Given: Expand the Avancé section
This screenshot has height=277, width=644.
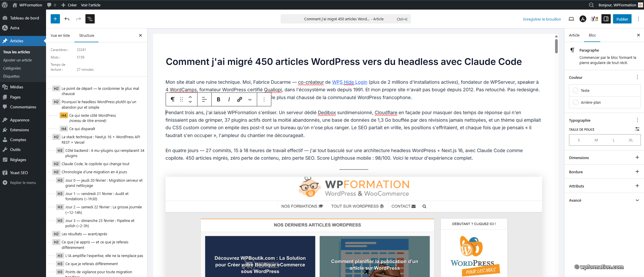Looking at the screenshot, I should coord(604,200).
